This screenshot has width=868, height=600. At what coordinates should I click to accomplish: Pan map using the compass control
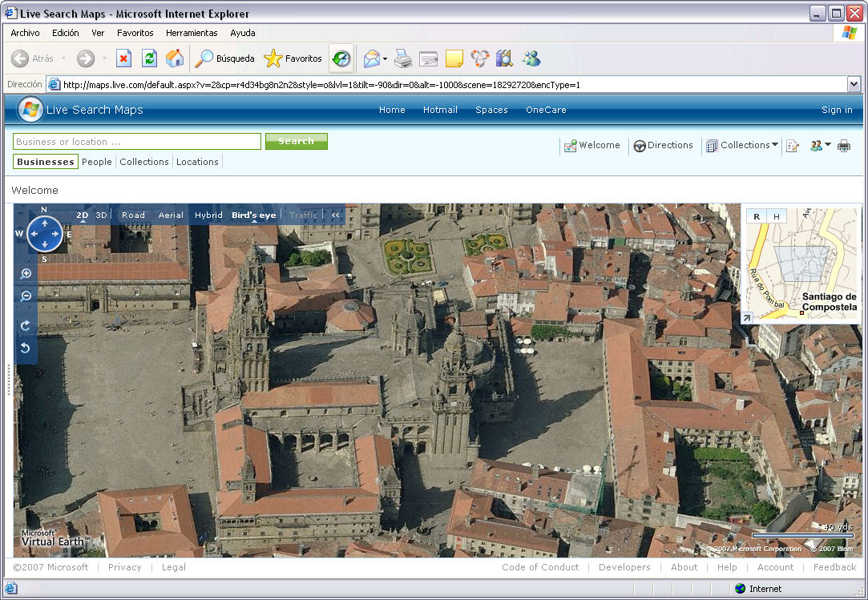44,234
